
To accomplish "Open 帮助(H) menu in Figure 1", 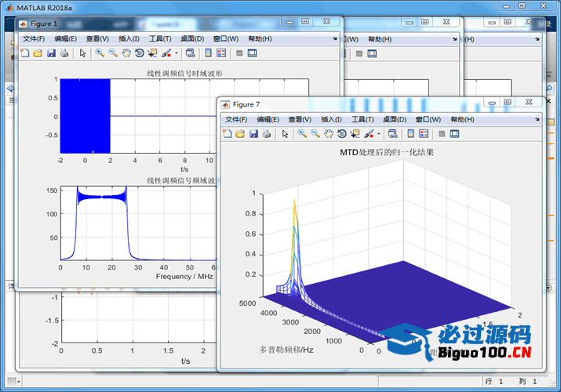I will (x=260, y=39).
